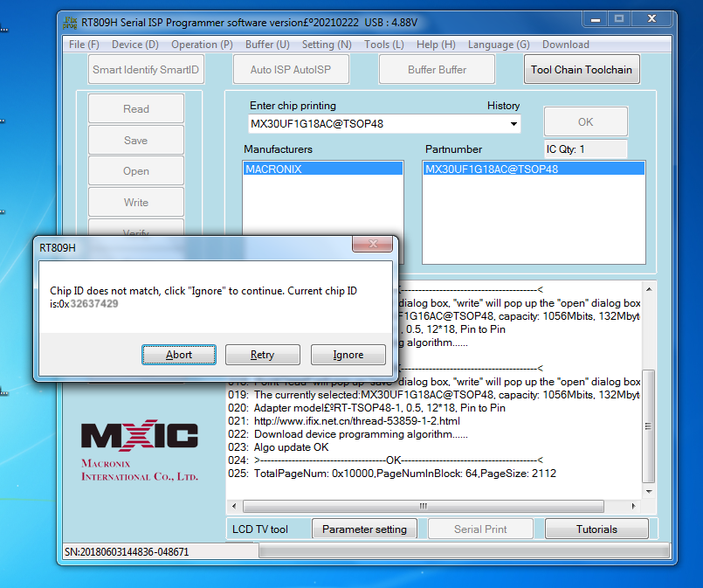Open the Device (D) menu
Screen dimensions: 703x588
click(x=135, y=45)
